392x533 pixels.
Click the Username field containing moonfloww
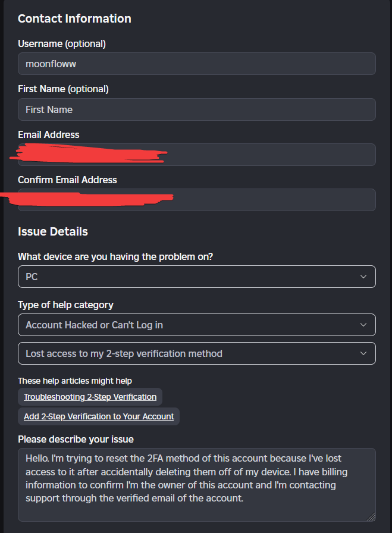[x=196, y=64]
